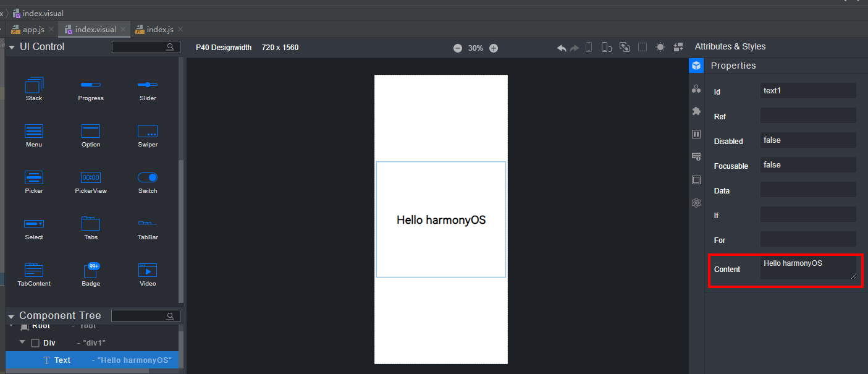Click the Attributes & Styles heading

730,46
